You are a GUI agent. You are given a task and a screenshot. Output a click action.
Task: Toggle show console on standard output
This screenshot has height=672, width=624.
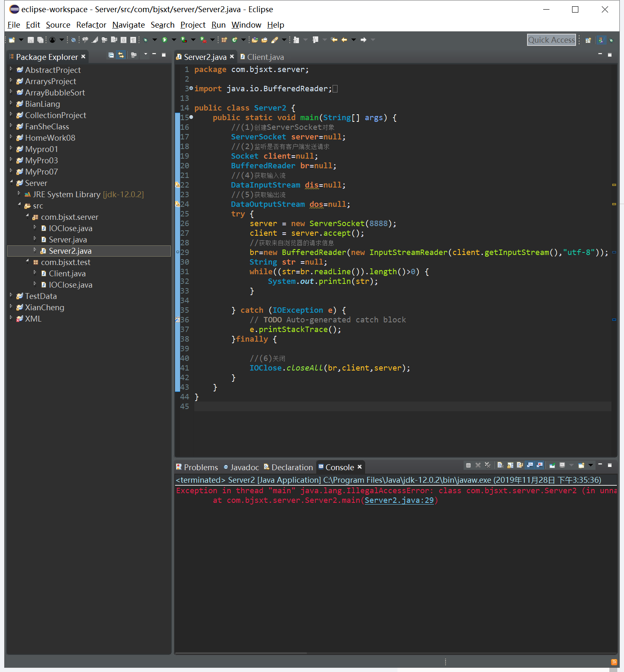530,465
